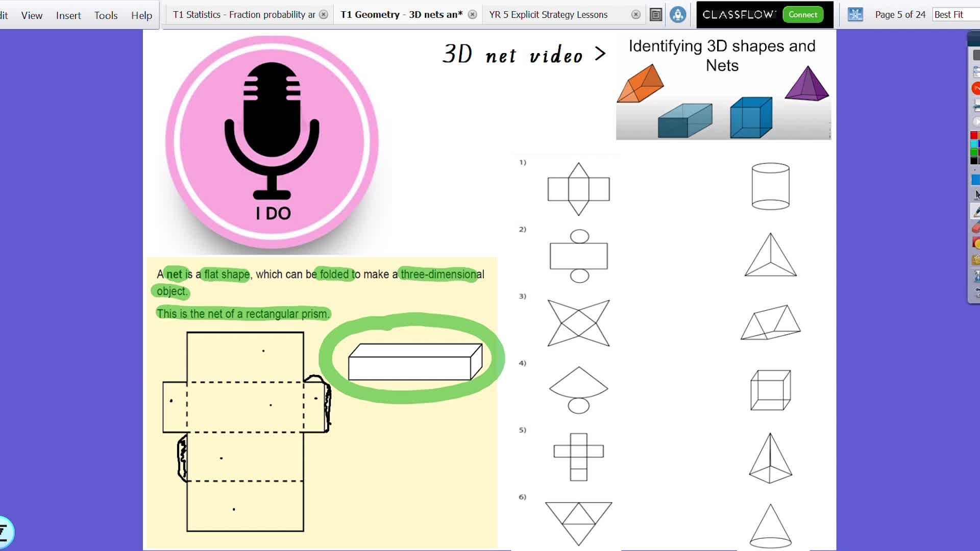980x551 pixels.
Task: Click the Desktop Annotate snowflake icon
Action: click(x=856, y=15)
